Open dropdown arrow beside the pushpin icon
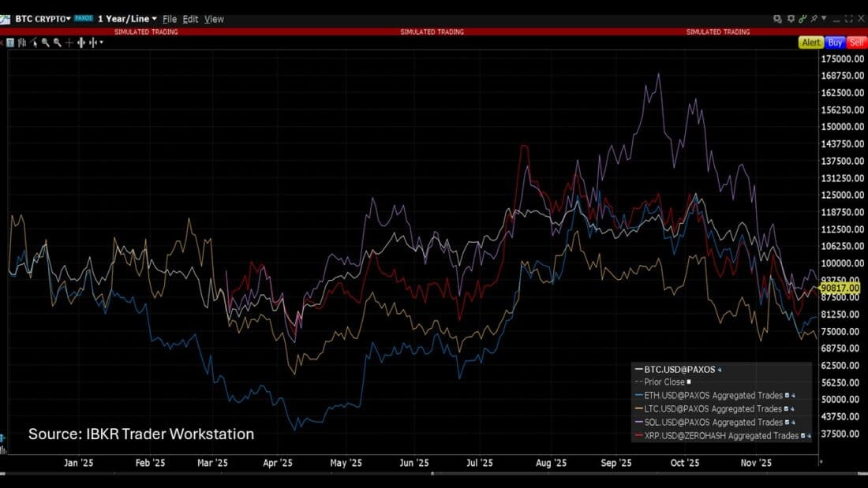This screenshot has width=868, height=488. pos(824,17)
